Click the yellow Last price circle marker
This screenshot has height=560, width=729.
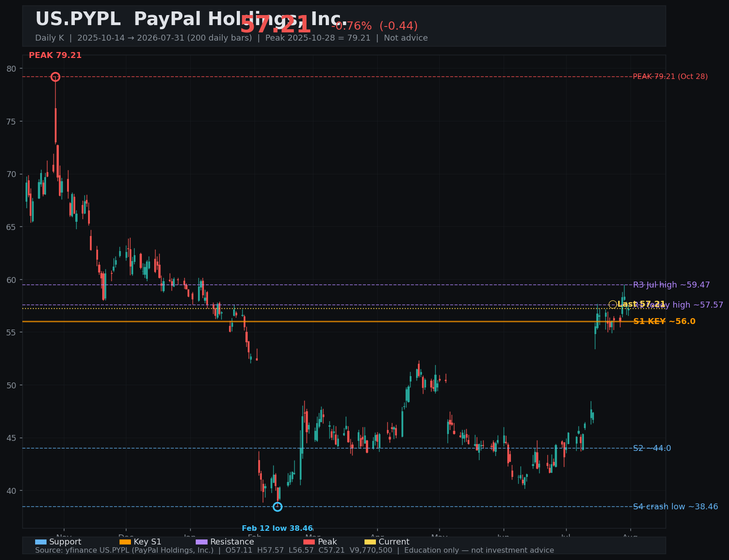pyautogui.click(x=613, y=304)
